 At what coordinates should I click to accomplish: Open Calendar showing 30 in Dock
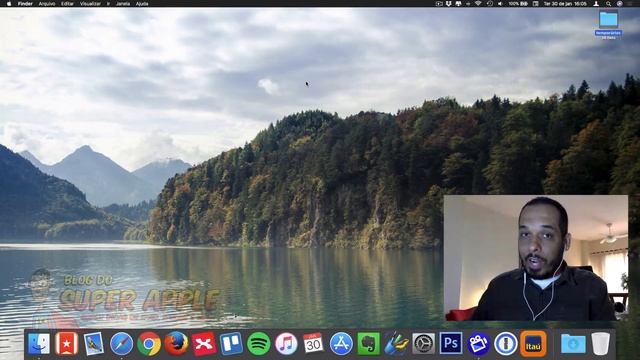point(313,344)
